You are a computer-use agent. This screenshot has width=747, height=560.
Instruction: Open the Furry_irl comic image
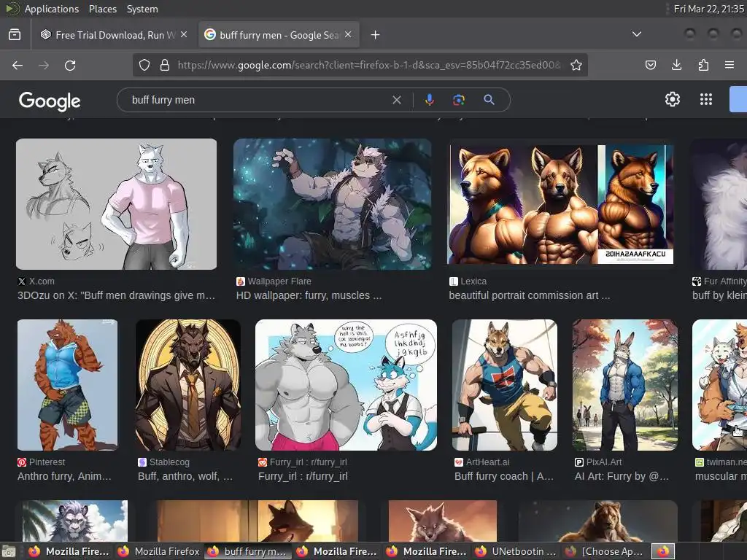pyautogui.click(x=346, y=385)
